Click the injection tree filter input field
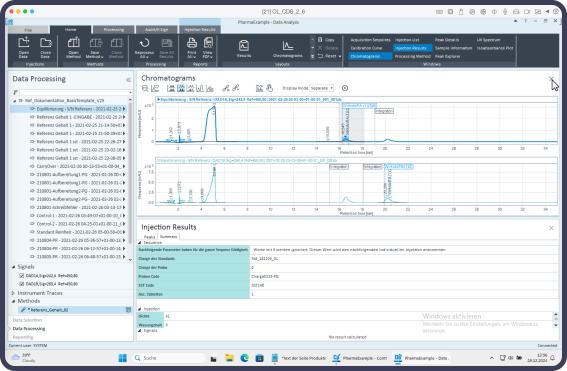The image size is (567, 371). tap(75, 93)
